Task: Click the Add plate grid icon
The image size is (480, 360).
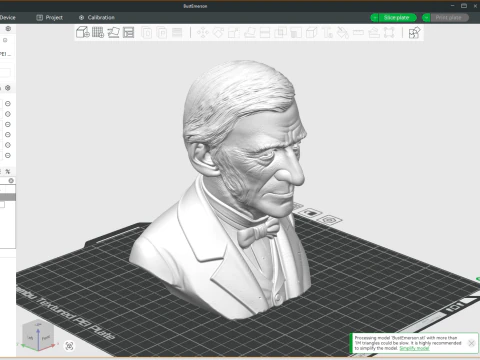Action: point(98,32)
